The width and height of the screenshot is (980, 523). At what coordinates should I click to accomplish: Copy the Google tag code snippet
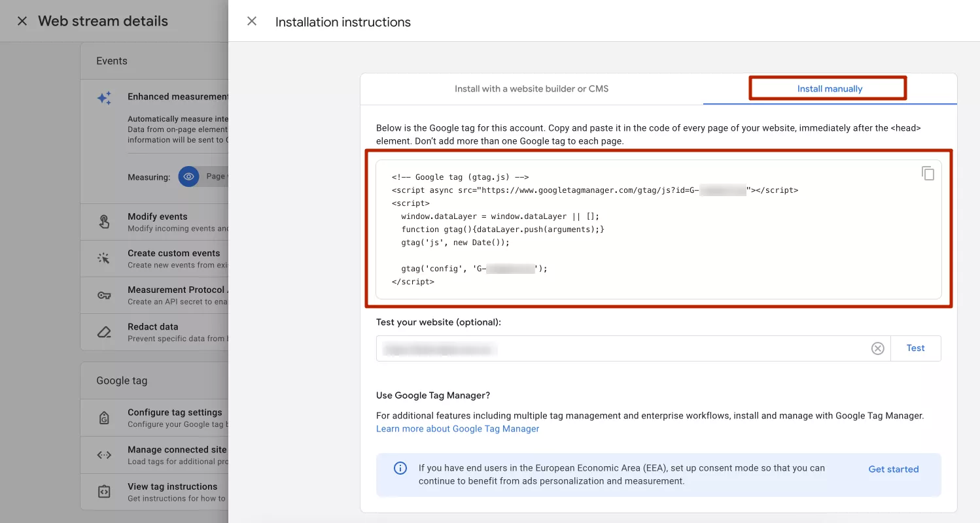click(928, 173)
